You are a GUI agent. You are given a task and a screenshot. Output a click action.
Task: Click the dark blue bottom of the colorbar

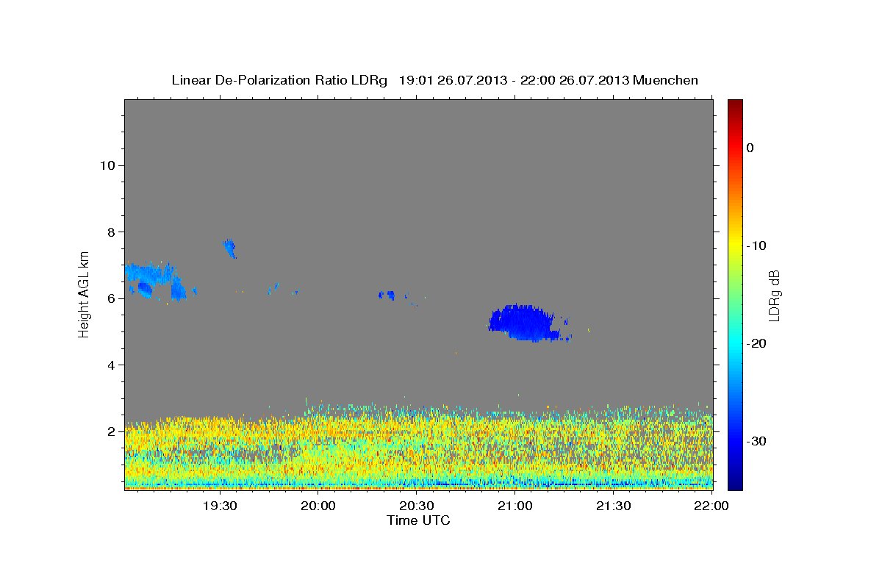[x=735, y=481]
